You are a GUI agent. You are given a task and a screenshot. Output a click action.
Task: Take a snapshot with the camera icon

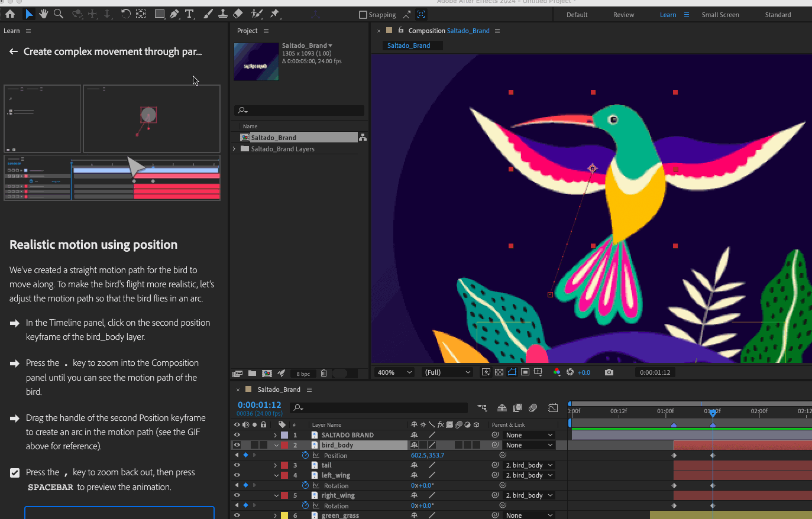click(x=609, y=372)
